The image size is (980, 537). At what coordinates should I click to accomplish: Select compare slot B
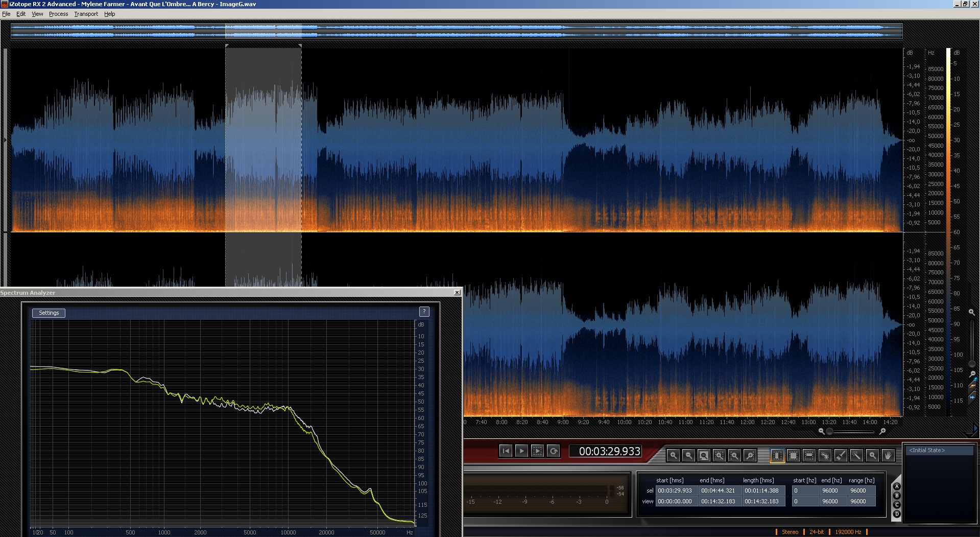(x=897, y=496)
